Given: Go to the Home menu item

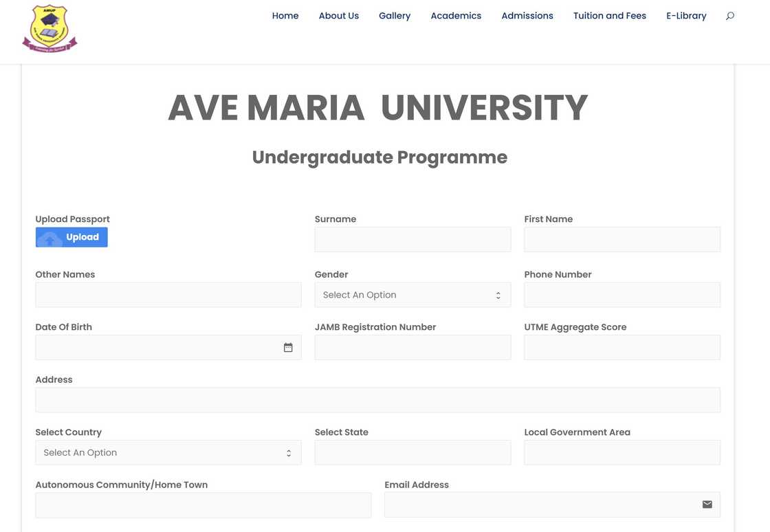Looking at the screenshot, I should coord(285,16).
